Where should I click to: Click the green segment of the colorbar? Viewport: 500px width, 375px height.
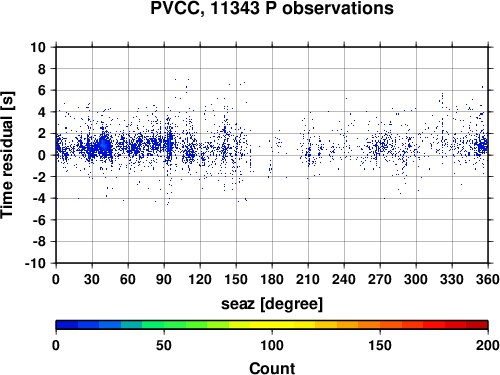164,325
